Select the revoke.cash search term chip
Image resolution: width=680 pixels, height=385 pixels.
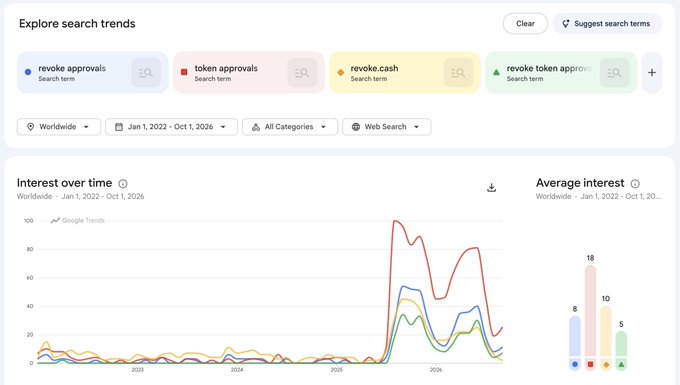[405, 72]
